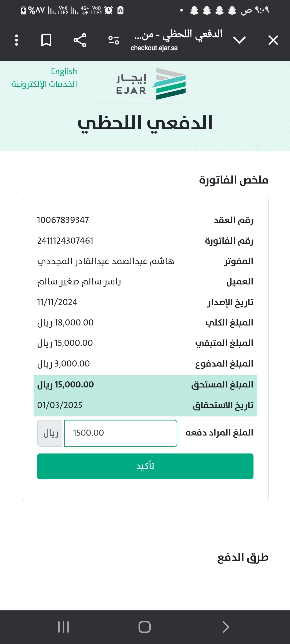This screenshot has width=290, height=644.
Task: Tap the highlighted due amount 15,000.00 row
Action: click(145, 385)
